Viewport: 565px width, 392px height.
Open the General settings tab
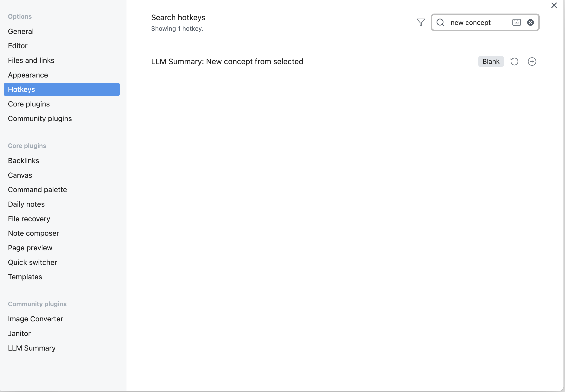[21, 31]
